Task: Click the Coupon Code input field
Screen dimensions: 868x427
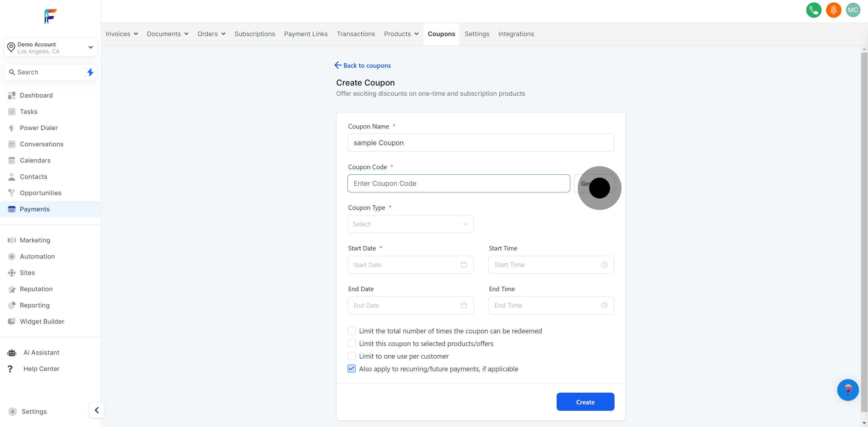Action: click(458, 183)
